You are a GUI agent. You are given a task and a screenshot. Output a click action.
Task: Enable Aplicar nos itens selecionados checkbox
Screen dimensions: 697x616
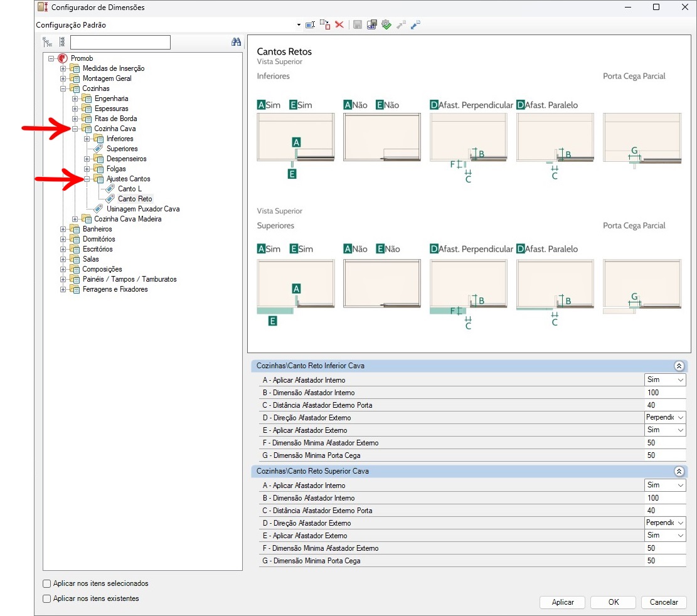pyautogui.click(x=47, y=583)
